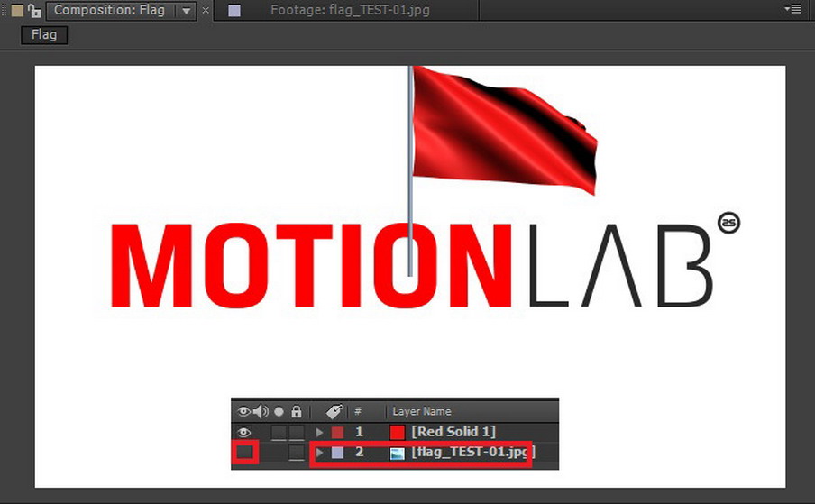Enable solo switch for Red Solid 1
This screenshot has width=815, height=504.
[x=279, y=432]
